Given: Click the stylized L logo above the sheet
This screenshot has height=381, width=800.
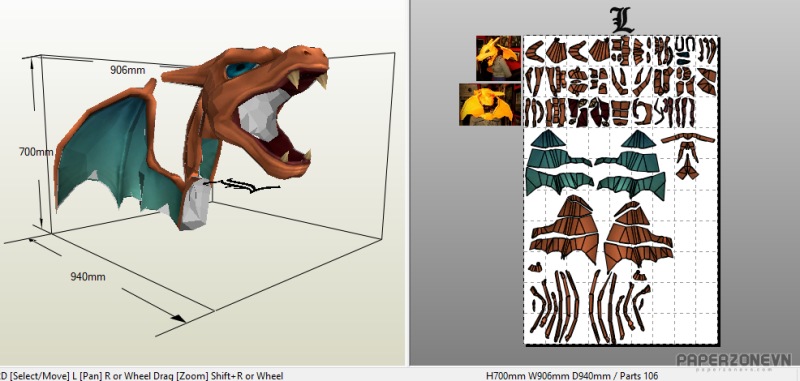Looking at the screenshot, I should [622, 20].
